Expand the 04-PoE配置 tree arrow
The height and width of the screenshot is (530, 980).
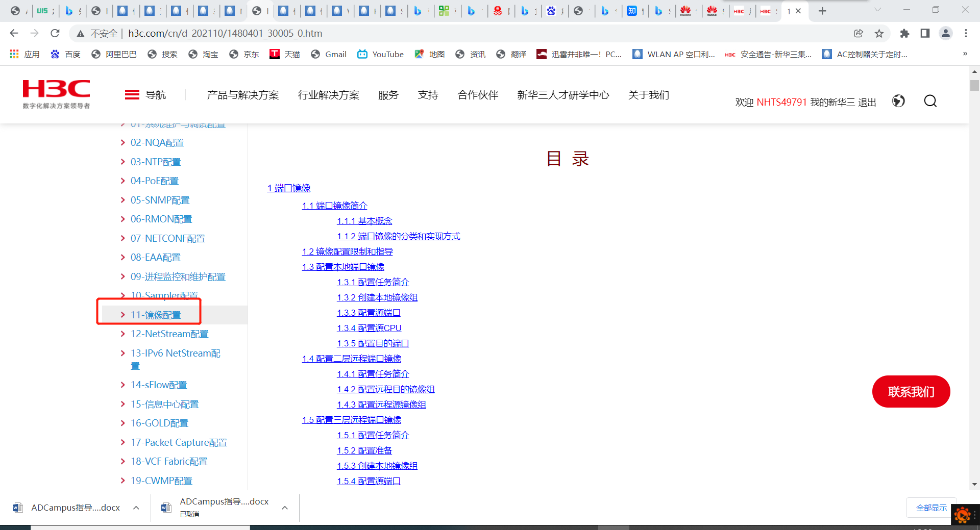(x=122, y=181)
